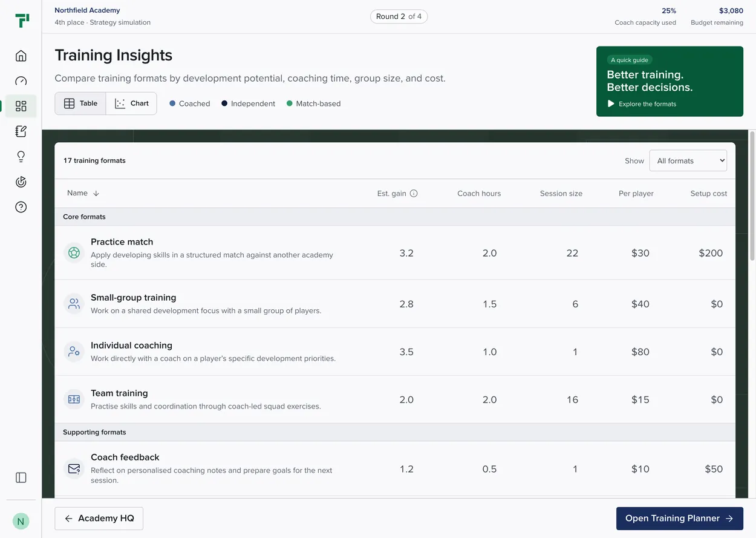756x538 pixels.
Task: Go back to Academy HQ
Action: tap(99, 519)
